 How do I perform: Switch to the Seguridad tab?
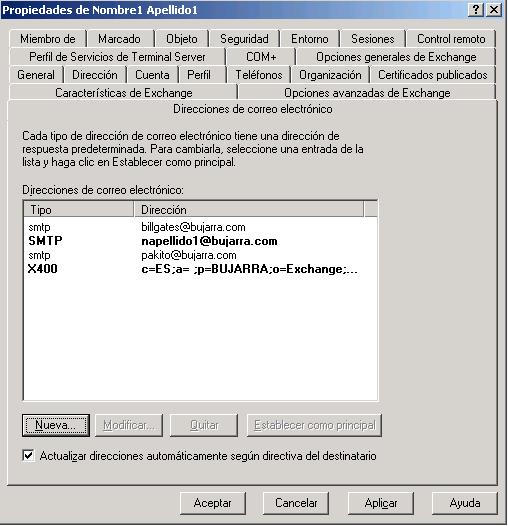coord(244,39)
